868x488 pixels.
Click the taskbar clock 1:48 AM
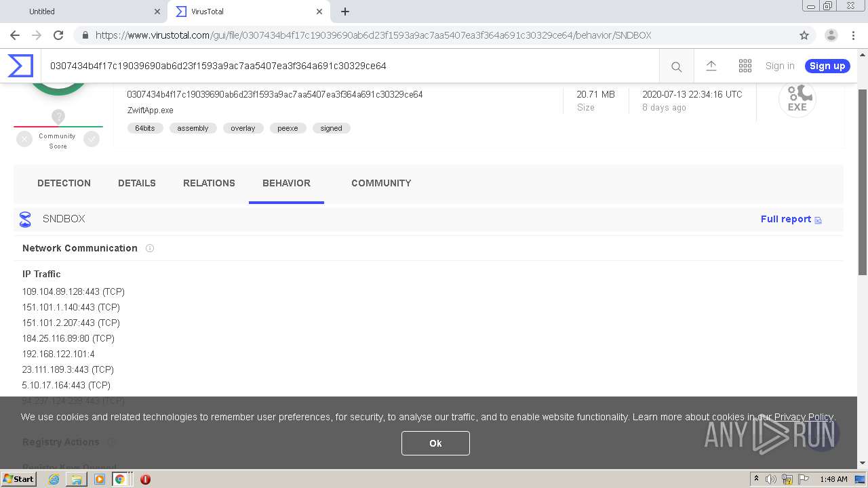[833, 479]
